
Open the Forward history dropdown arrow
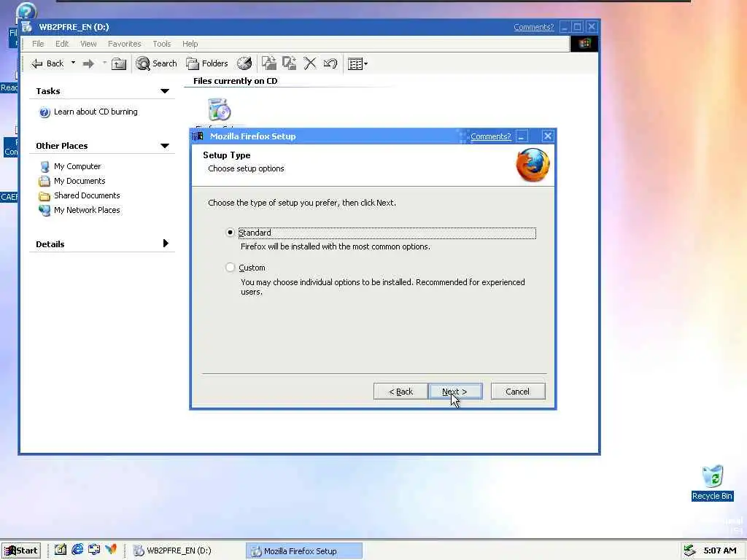point(104,63)
